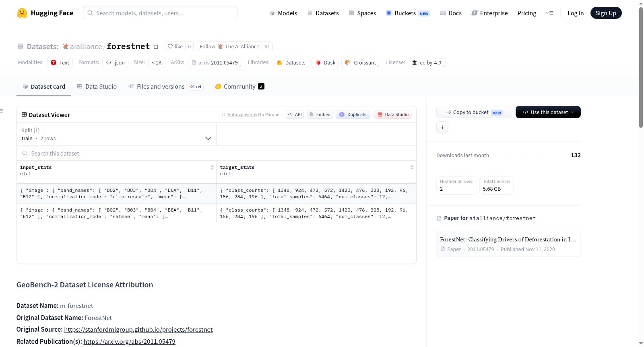
Task: Open the three-dot more options menu
Action: (x=442, y=127)
